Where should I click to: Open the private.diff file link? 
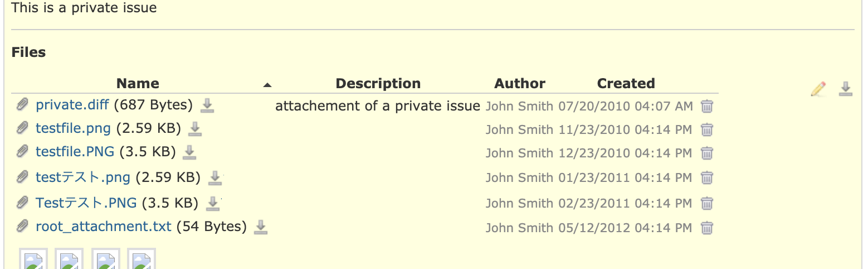tap(73, 105)
